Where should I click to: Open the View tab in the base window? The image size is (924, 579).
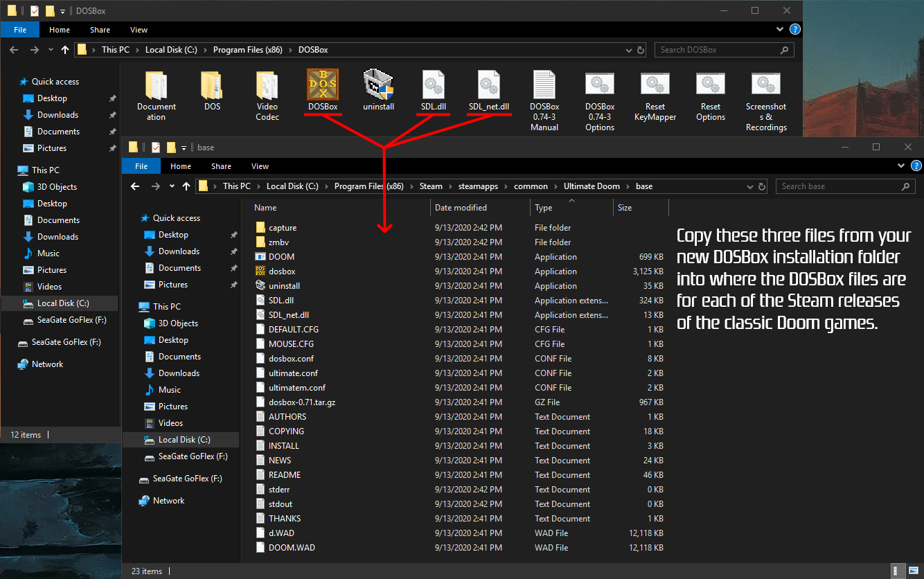click(x=260, y=166)
